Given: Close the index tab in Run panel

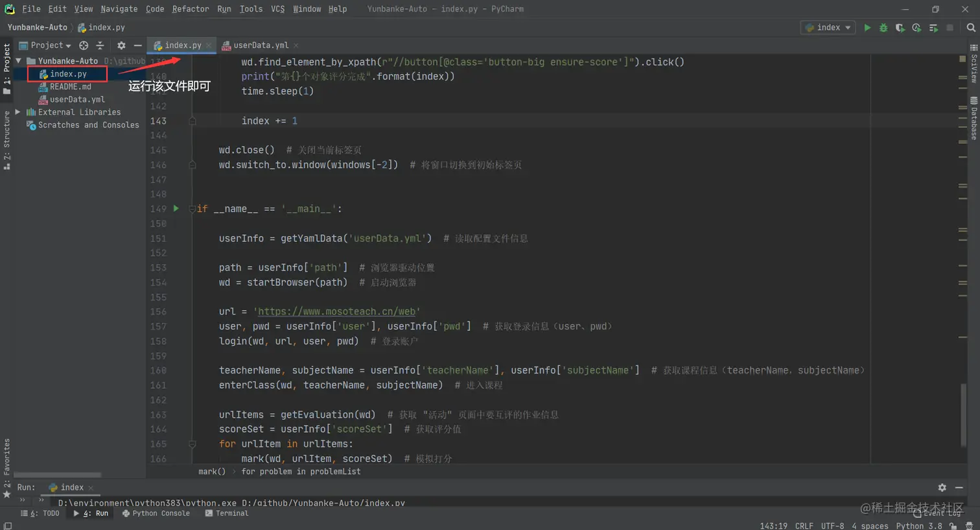Looking at the screenshot, I should (91, 488).
